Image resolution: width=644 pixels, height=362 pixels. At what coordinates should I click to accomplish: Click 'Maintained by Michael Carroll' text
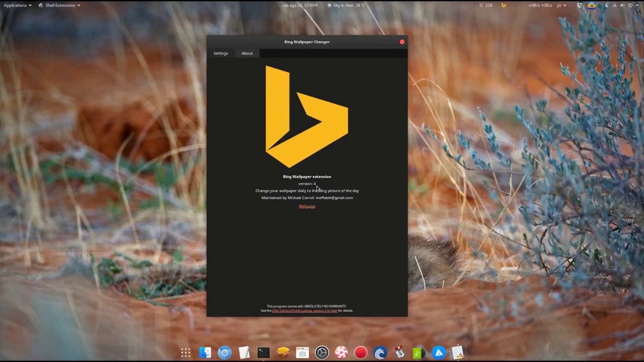(x=288, y=198)
